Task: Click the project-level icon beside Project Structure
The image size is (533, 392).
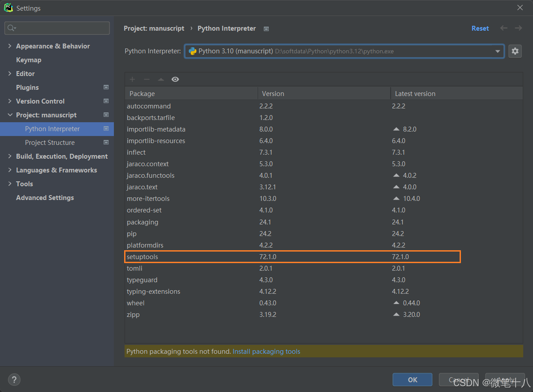Action: point(106,142)
